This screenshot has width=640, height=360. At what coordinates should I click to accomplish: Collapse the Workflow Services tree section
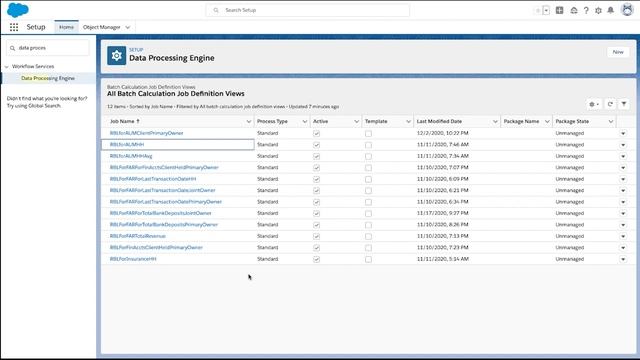[7, 67]
